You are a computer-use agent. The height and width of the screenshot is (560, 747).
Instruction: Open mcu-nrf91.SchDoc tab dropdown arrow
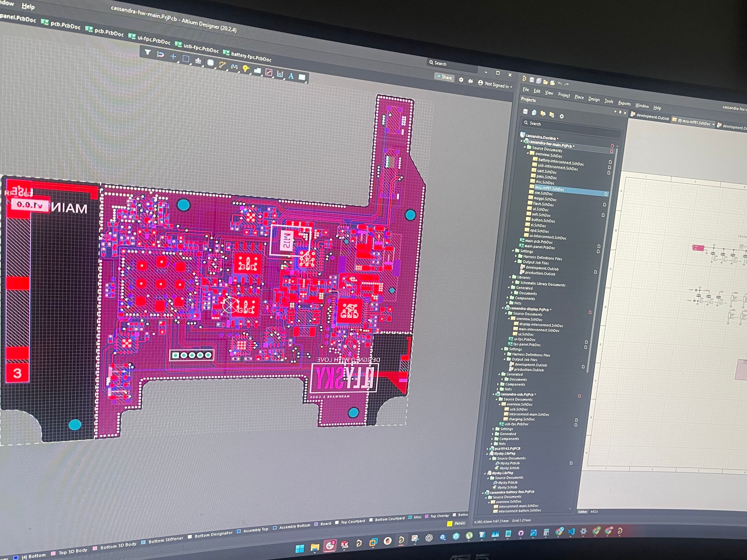tap(713, 124)
